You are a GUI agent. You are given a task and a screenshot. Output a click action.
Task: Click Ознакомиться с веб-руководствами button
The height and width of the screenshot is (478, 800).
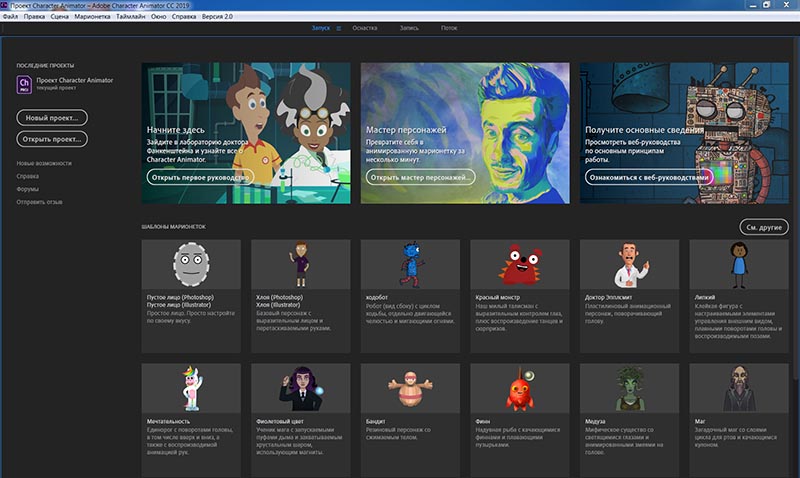tap(649, 177)
